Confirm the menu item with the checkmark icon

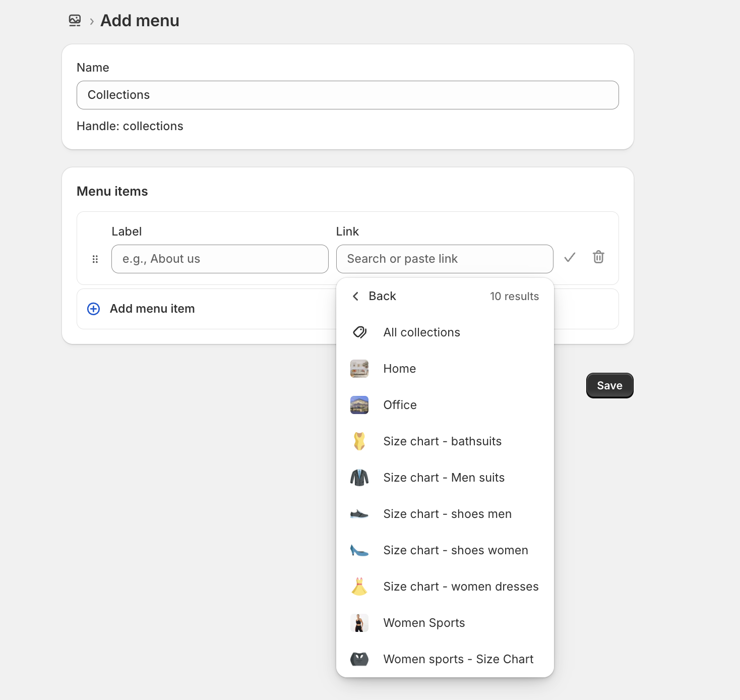pyautogui.click(x=570, y=258)
